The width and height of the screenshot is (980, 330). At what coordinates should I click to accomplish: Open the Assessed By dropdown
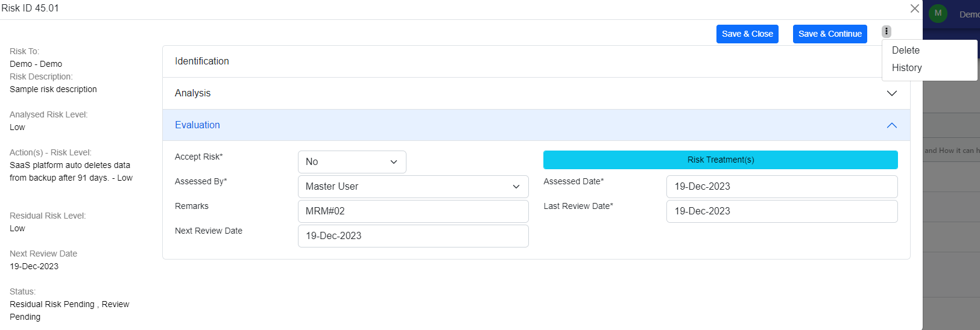(x=413, y=187)
